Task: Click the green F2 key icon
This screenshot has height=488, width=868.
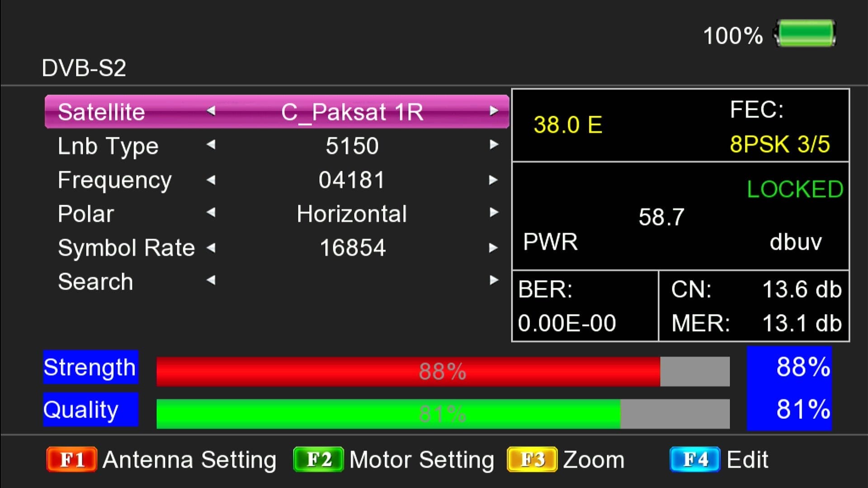Action: point(318,460)
